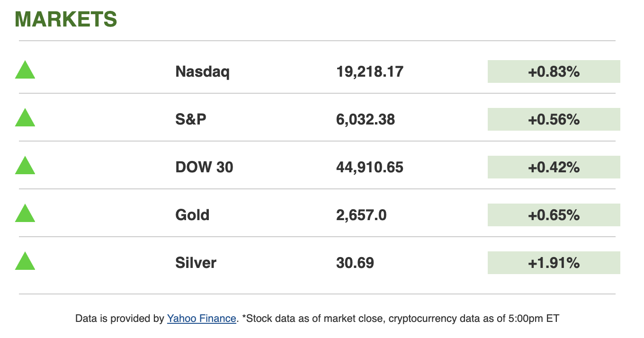The width and height of the screenshot is (644, 338).
Task: Select the Gold row label
Action: click(x=192, y=215)
